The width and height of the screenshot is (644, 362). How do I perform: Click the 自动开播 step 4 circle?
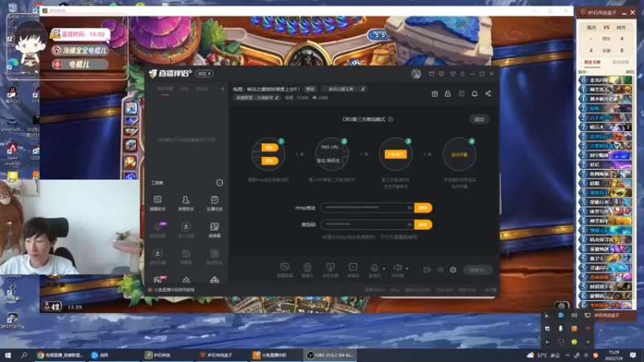coord(459,154)
